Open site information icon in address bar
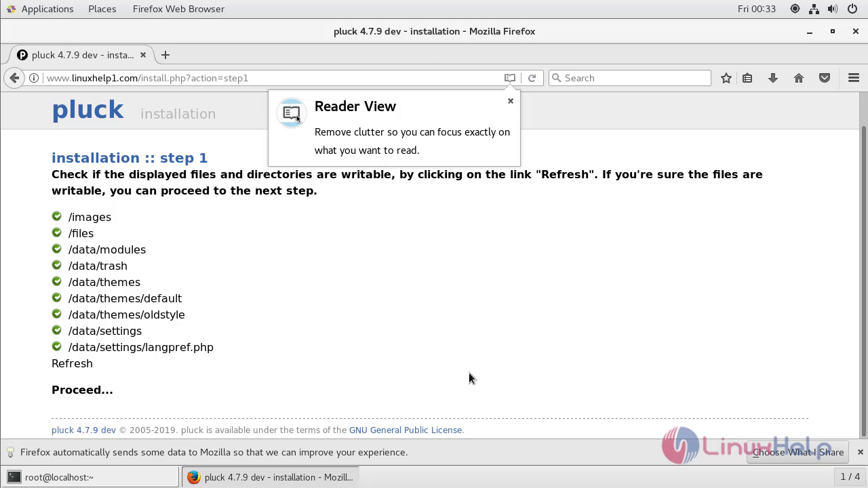The width and height of the screenshot is (868, 488). pyautogui.click(x=33, y=78)
